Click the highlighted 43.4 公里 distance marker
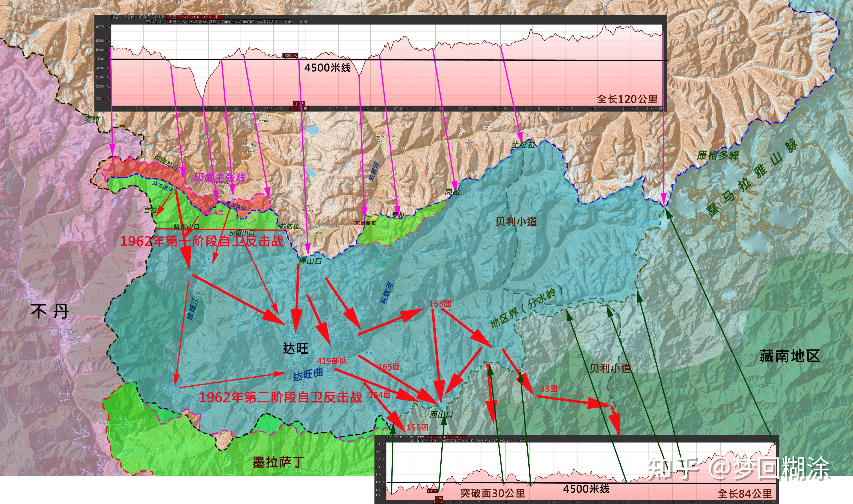 point(298,109)
